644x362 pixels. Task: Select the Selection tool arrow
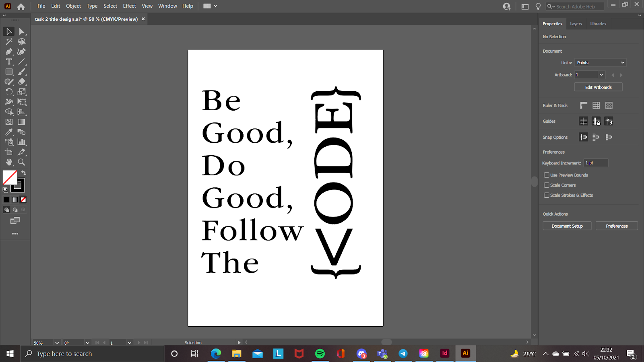pyautogui.click(x=9, y=31)
